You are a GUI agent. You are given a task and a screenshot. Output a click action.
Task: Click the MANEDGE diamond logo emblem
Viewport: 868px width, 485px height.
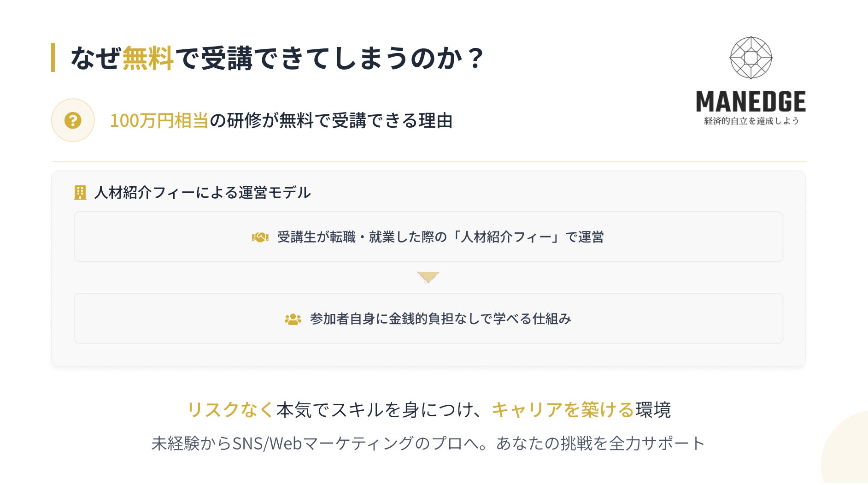tap(751, 58)
